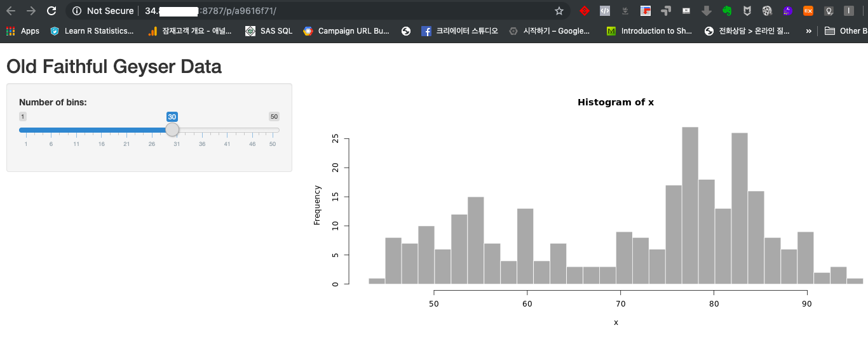The height and width of the screenshot is (344, 868).
Task: Open the film reel extension icon
Action: [767, 11]
